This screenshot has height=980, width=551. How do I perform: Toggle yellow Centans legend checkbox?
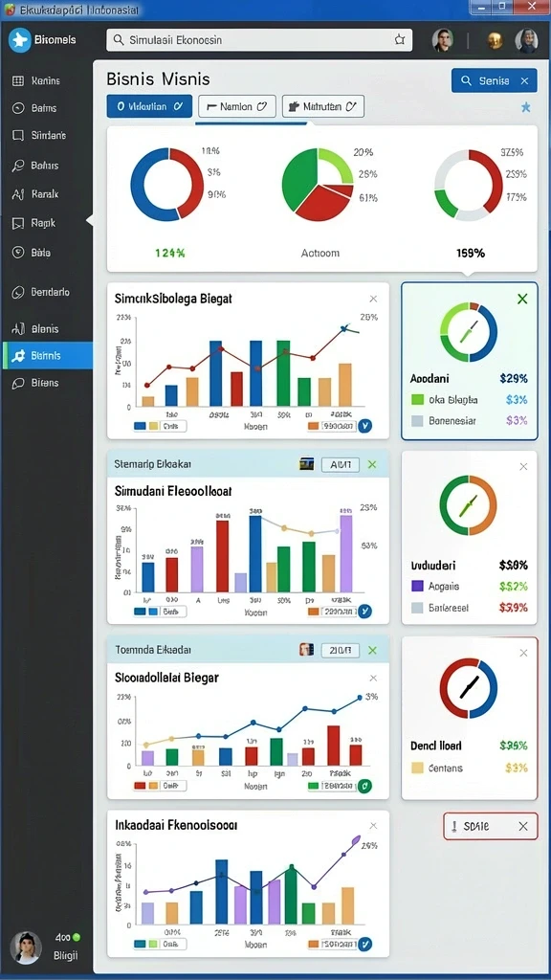point(418,768)
